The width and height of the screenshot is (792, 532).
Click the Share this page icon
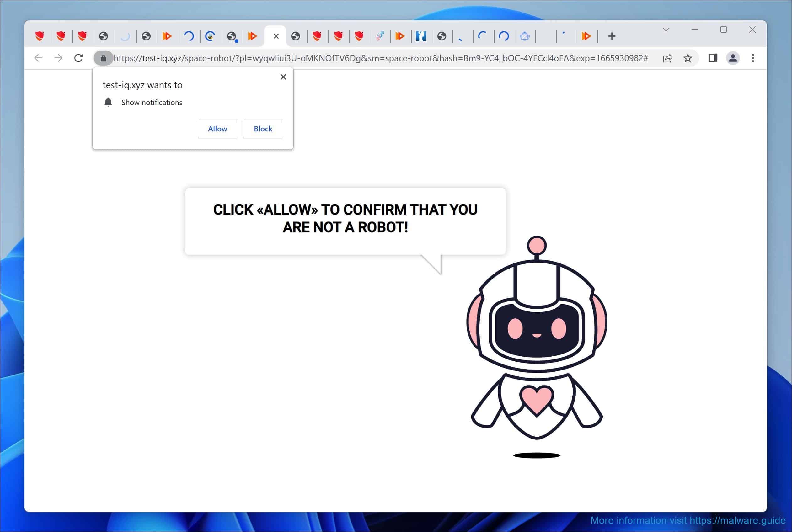[x=667, y=58]
